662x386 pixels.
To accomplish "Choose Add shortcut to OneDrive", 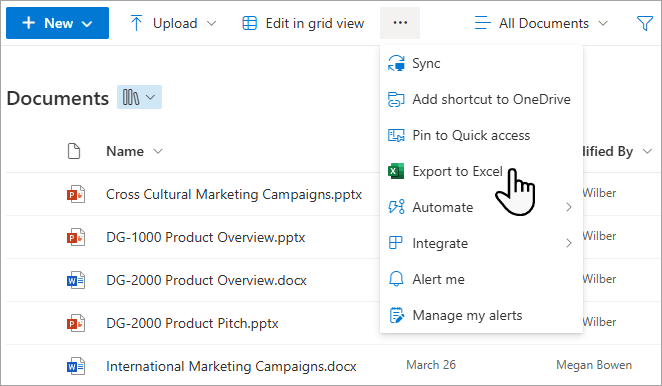I will [481, 99].
